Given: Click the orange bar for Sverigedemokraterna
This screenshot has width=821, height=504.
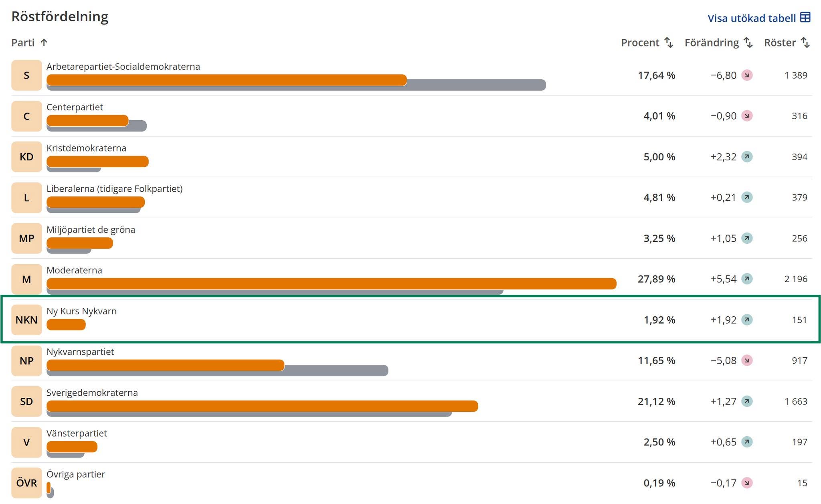Looking at the screenshot, I should click(262, 406).
